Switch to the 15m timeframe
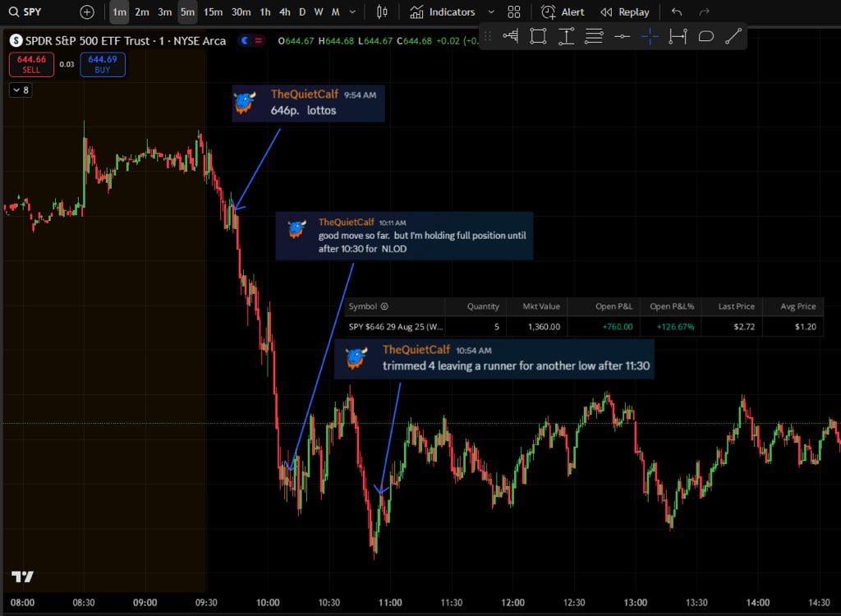841x616 pixels. [213, 11]
